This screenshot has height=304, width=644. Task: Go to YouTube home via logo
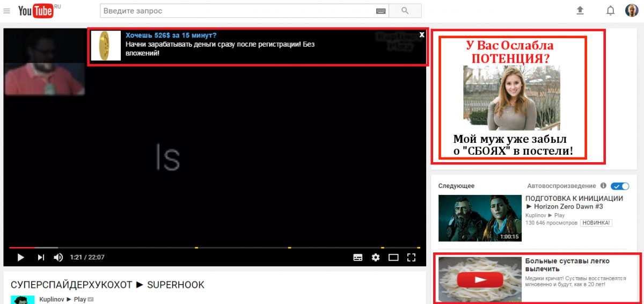pyautogui.click(x=36, y=11)
